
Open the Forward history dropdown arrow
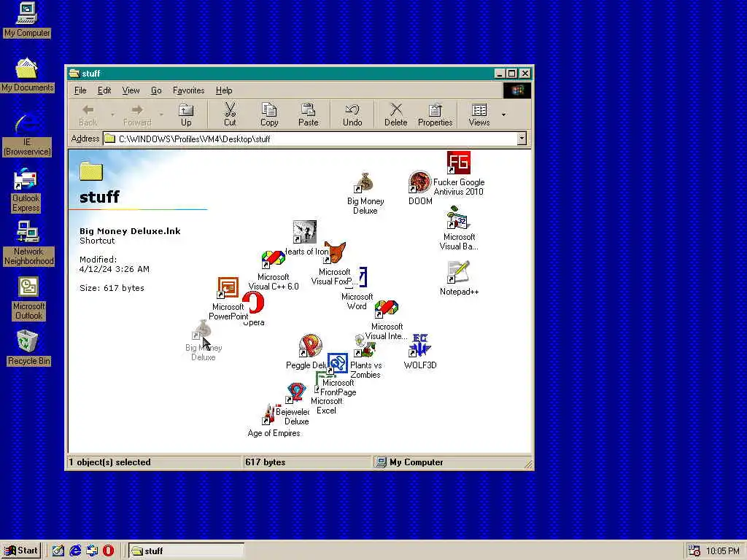point(161,114)
